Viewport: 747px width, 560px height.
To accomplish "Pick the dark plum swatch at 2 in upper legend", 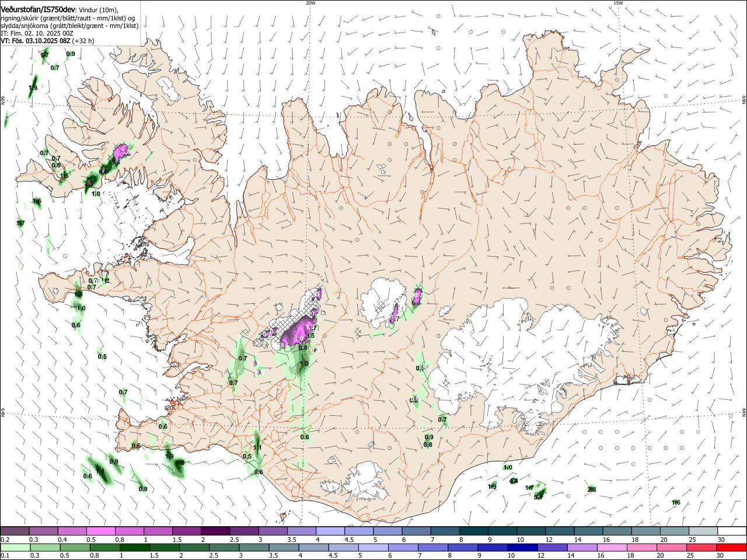I will pos(215,531).
